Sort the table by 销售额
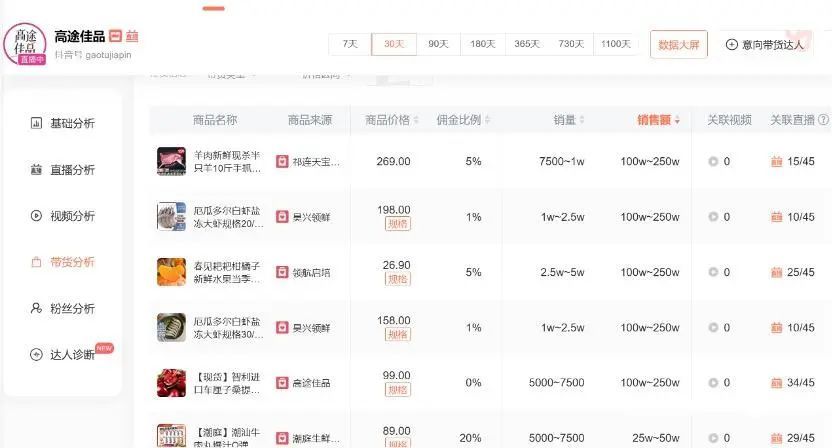 (659, 120)
